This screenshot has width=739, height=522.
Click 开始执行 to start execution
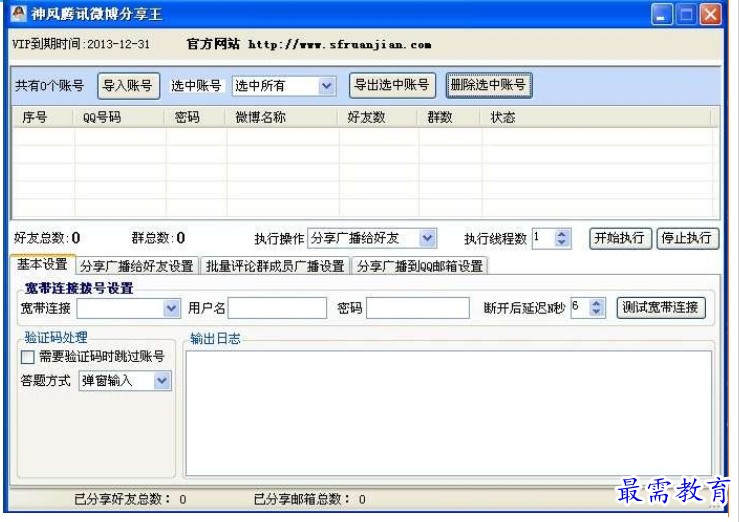coord(620,238)
